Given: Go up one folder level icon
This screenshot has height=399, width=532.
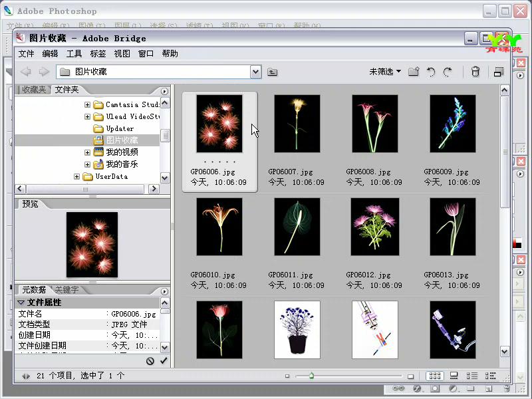Looking at the screenshot, I should click(x=272, y=72).
